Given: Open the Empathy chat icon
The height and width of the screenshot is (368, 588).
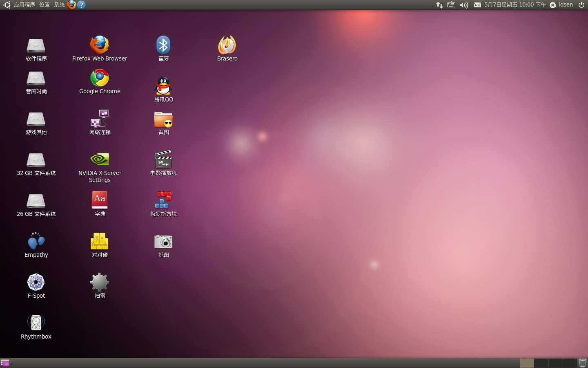Looking at the screenshot, I should (36, 241).
